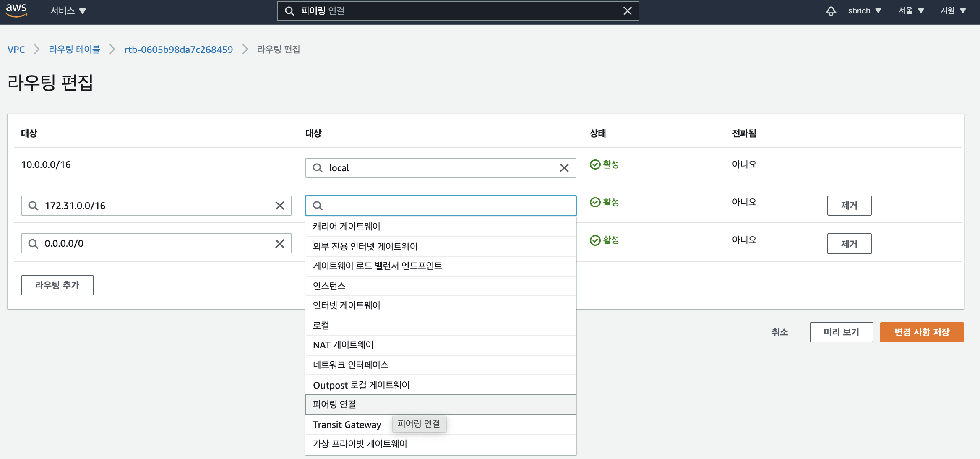Click the search icon in the 0.0.0.0/0 field

tap(33, 244)
